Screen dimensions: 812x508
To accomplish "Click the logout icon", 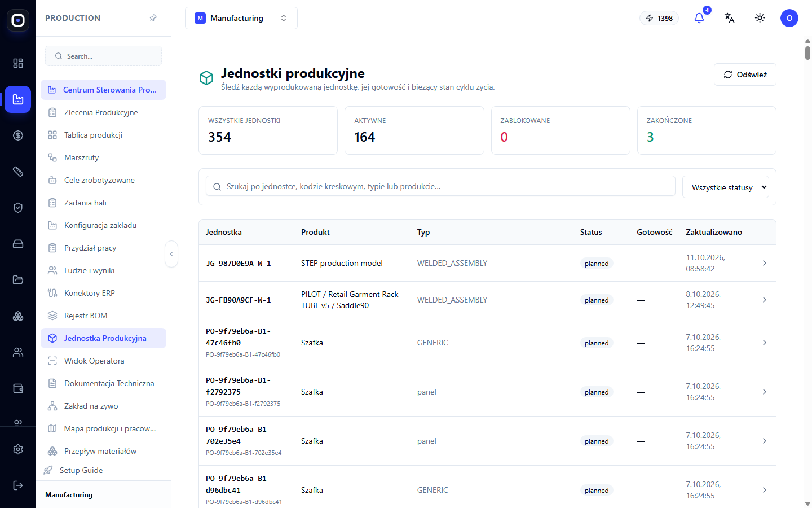I will coord(18,485).
